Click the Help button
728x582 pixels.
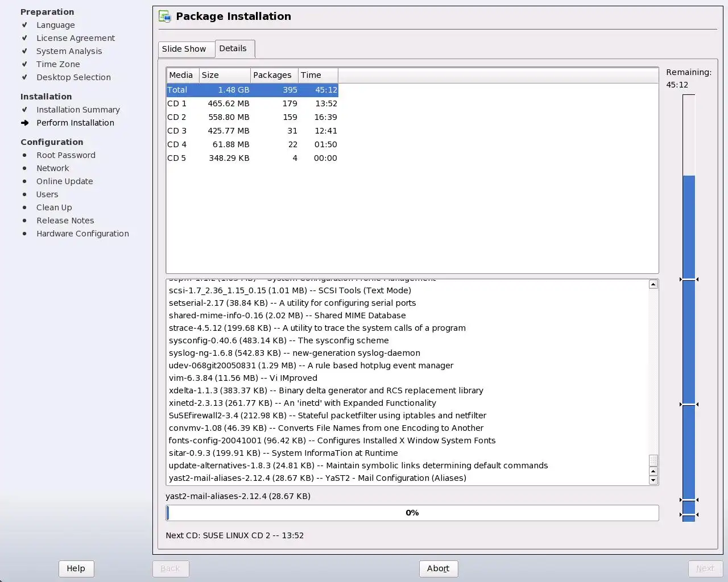pos(76,568)
